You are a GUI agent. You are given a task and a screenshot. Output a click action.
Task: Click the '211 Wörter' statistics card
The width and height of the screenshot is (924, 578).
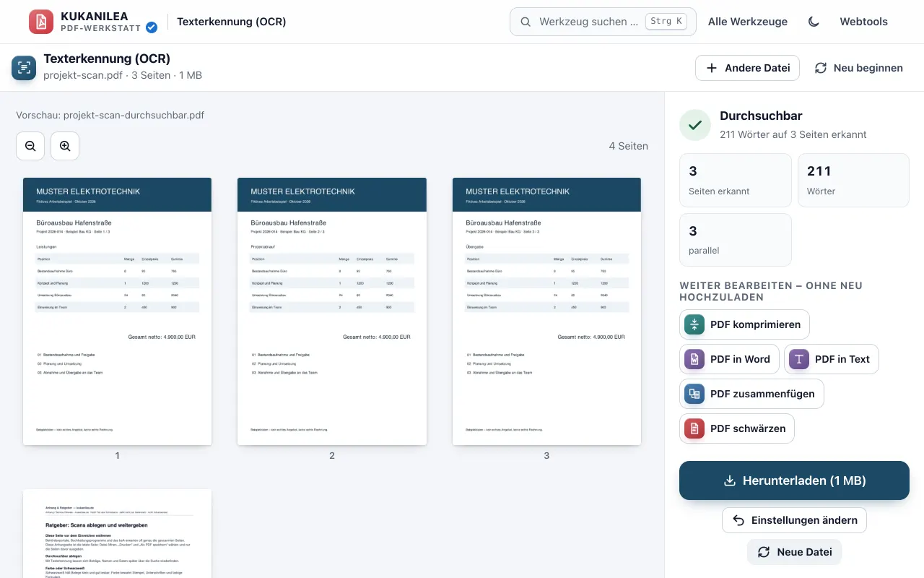(x=853, y=180)
